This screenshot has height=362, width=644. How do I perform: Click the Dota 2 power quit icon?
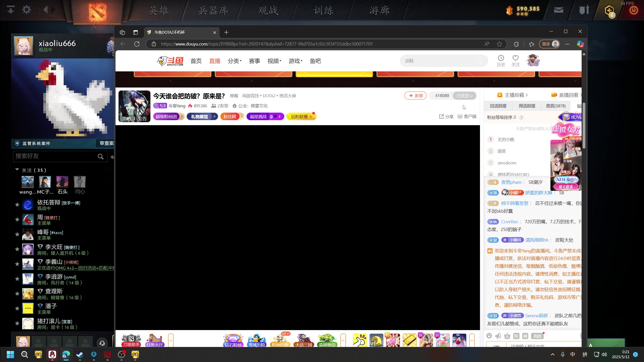[x=633, y=10]
